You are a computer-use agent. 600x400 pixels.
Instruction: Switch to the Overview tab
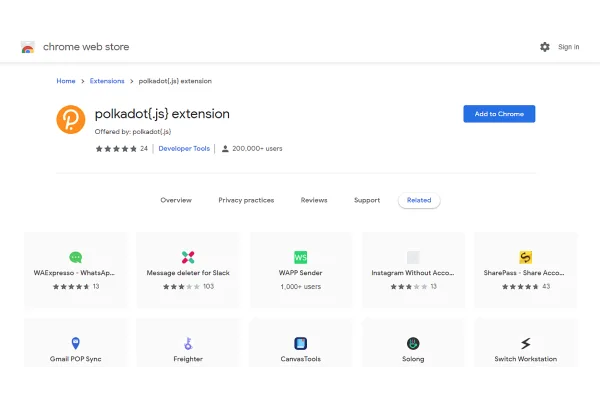pyautogui.click(x=176, y=200)
